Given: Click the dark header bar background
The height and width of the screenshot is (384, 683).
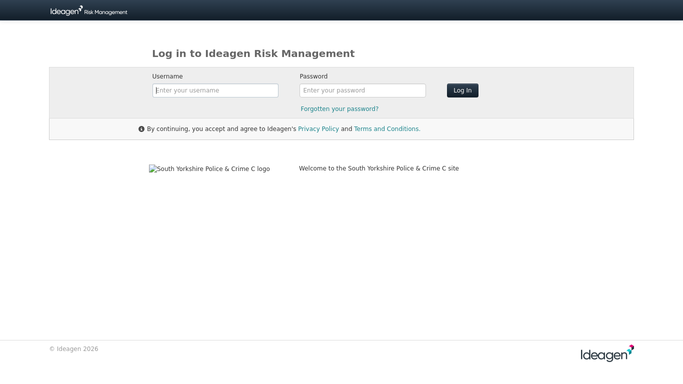Looking at the screenshot, I should (392, 10).
